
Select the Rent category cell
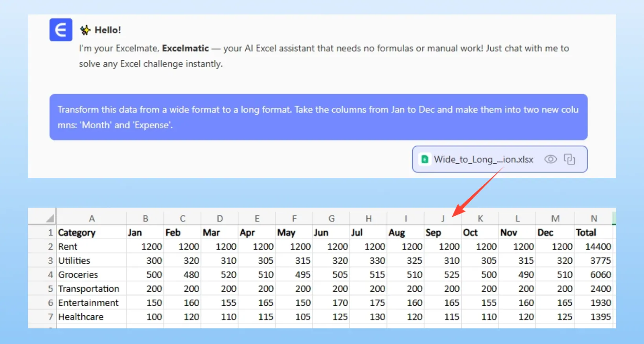coord(91,247)
